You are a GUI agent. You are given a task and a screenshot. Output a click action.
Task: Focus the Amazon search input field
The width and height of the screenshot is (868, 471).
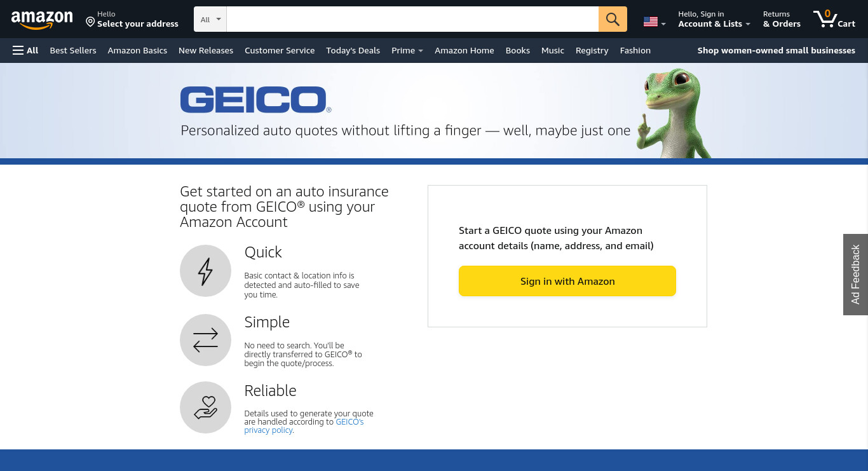pyautogui.click(x=412, y=19)
